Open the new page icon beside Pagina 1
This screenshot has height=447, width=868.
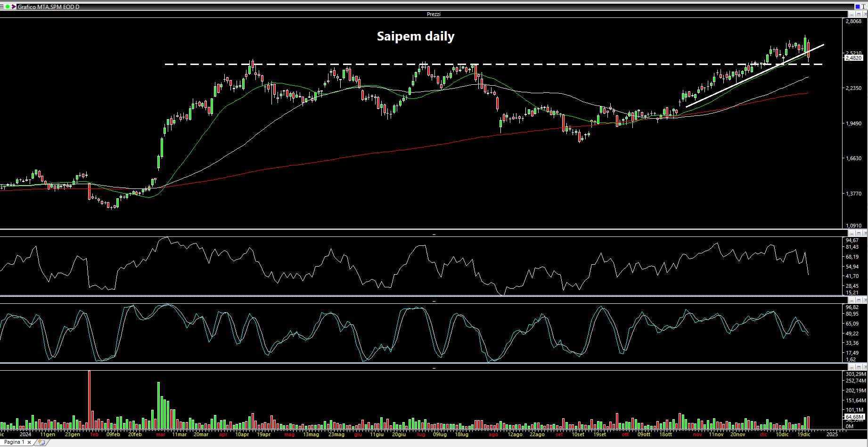point(41,442)
